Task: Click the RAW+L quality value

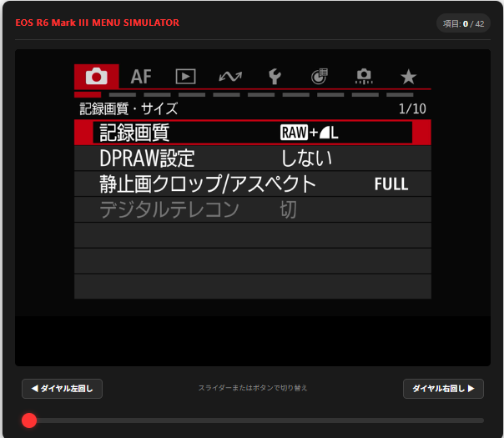Action: coord(310,133)
